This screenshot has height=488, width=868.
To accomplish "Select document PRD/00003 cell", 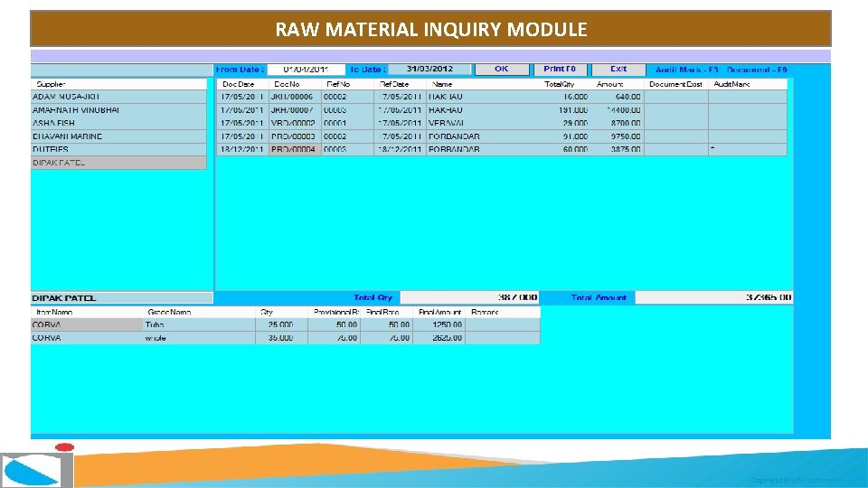I will 295,136.
